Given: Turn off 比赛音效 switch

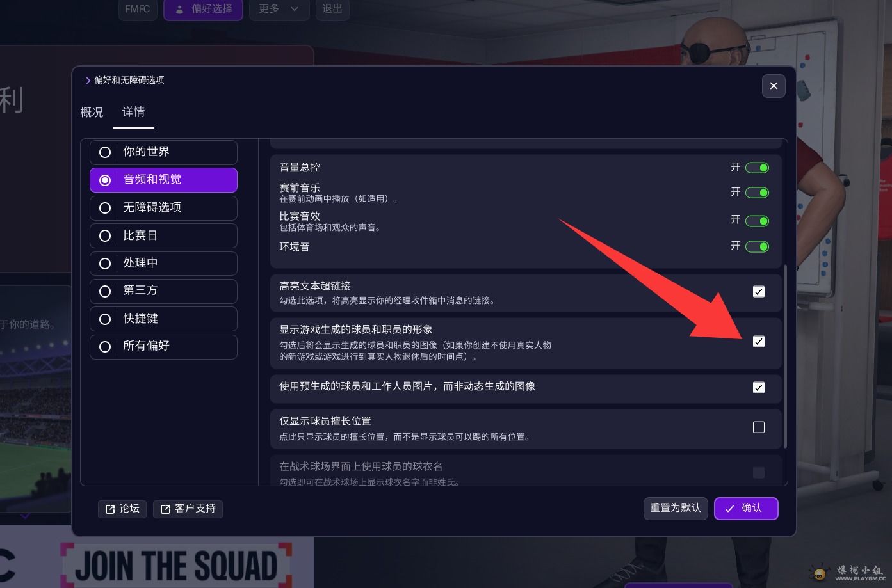Looking at the screenshot, I should click(x=757, y=221).
